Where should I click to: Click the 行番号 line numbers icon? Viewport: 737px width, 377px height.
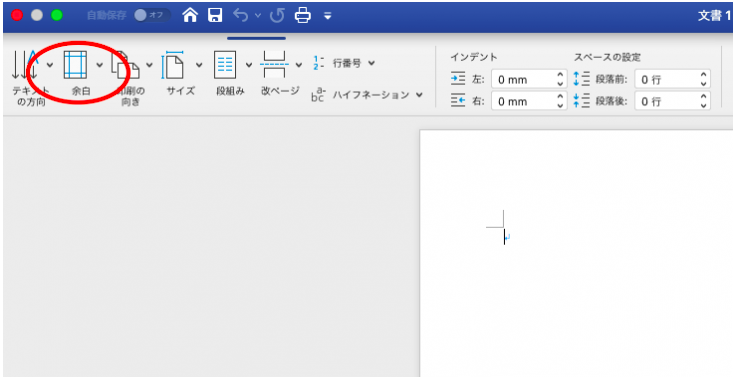[319, 63]
